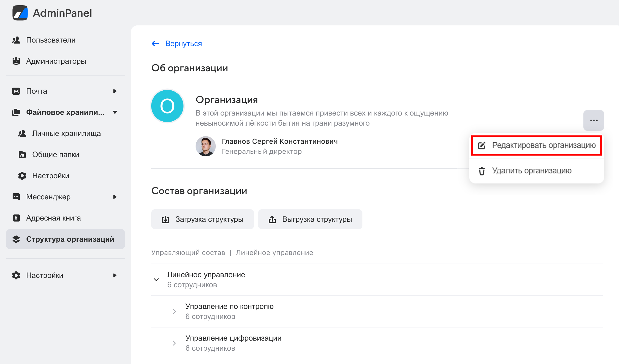Select Удалить организацию menu entry
Screen dimensions: 619x364
(x=532, y=171)
